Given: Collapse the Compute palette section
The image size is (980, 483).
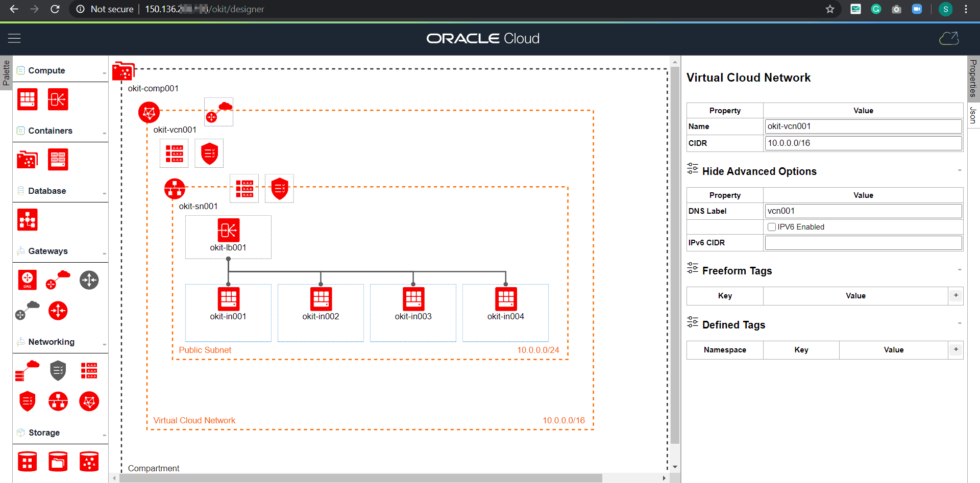Looking at the screenshot, I should click(104, 73).
